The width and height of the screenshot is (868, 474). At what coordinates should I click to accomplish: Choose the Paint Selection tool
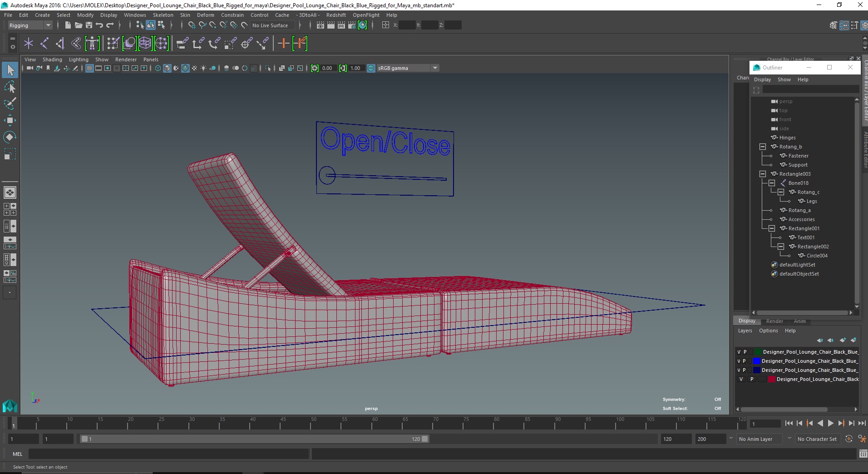tap(10, 104)
